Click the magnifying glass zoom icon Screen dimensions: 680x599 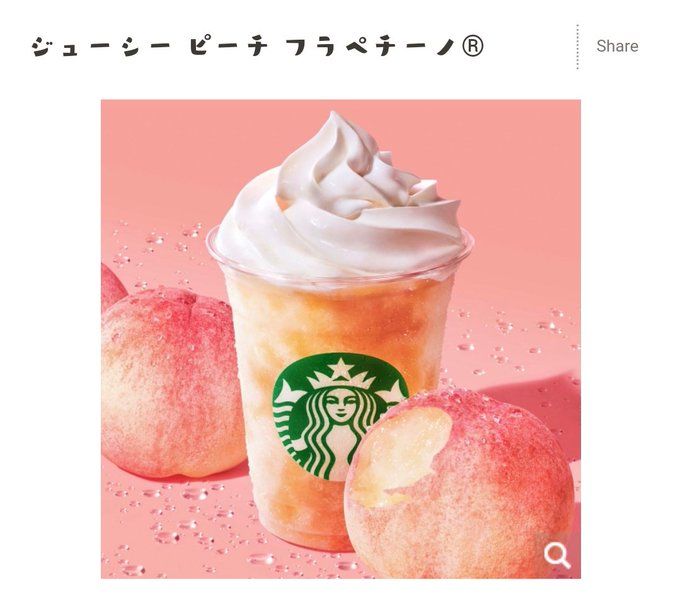coord(557,555)
